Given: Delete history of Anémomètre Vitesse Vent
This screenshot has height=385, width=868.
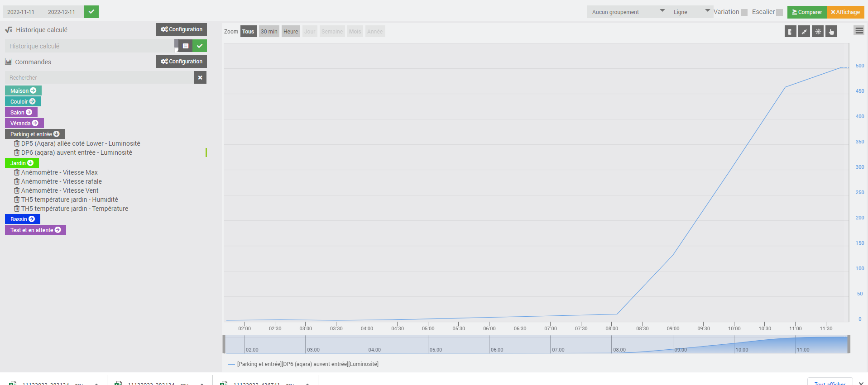Looking at the screenshot, I should point(17,190).
